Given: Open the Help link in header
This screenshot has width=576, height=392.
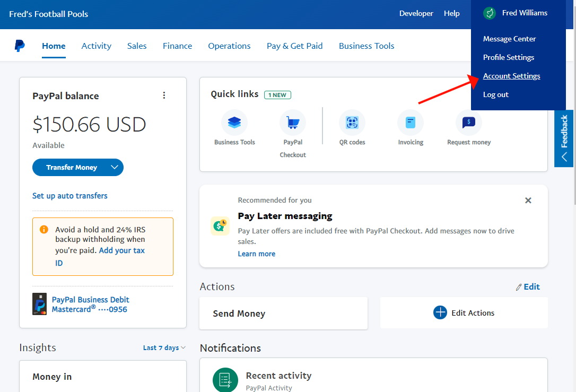Looking at the screenshot, I should click(x=451, y=13).
